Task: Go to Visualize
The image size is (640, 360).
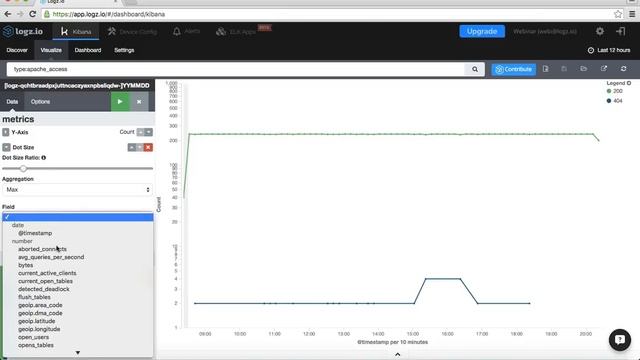Action: tap(51, 50)
